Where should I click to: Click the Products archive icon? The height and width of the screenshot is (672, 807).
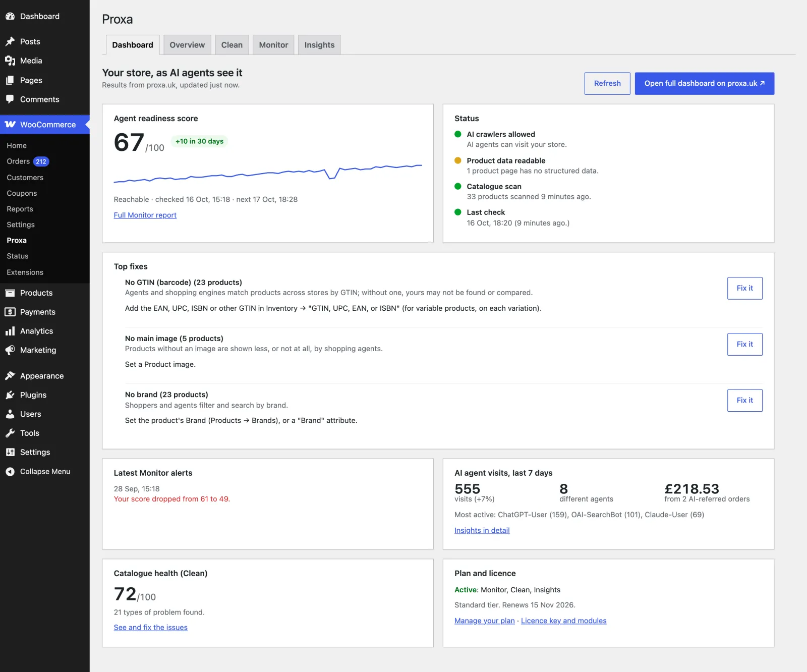(x=10, y=293)
